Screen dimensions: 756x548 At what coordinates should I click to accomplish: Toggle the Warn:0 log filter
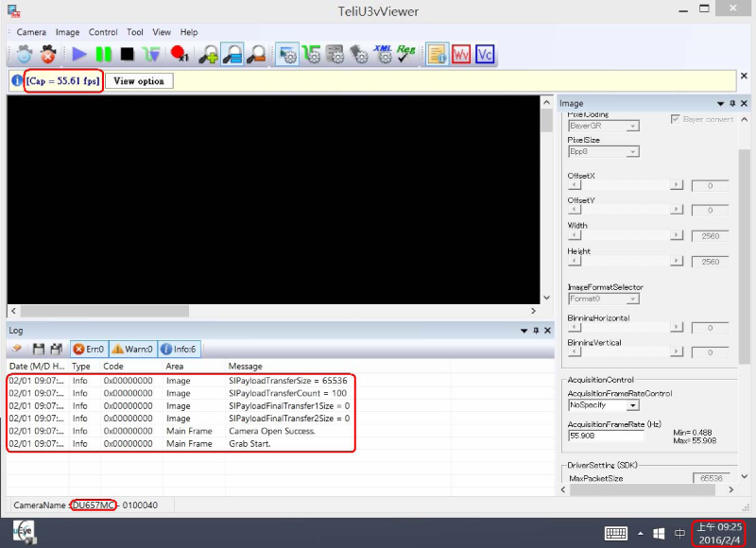tap(132, 350)
